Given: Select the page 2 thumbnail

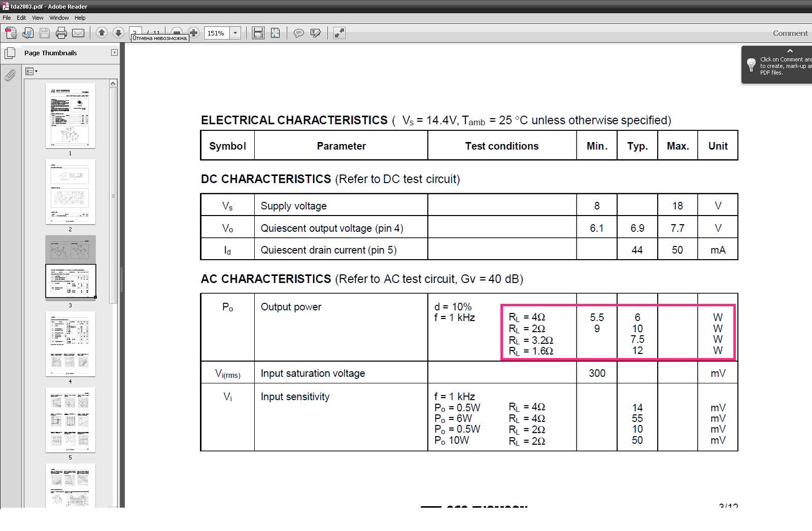Looking at the screenshot, I should point(71,192).
